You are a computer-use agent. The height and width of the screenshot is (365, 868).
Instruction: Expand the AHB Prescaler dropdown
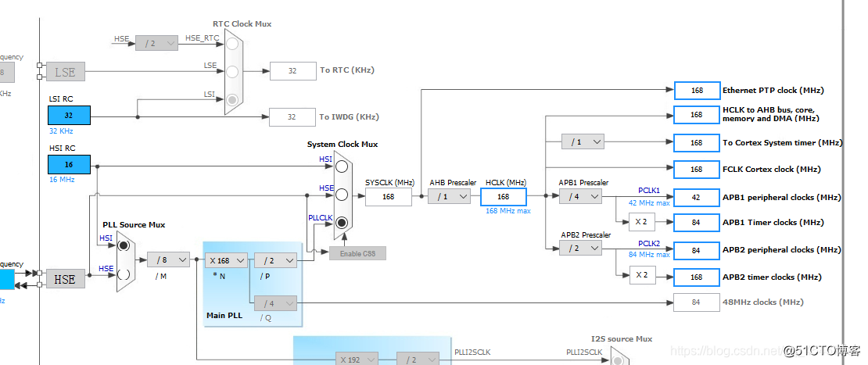point(449,196)
